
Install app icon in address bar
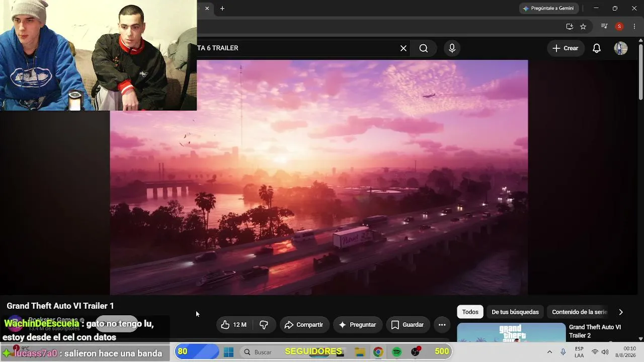click(570, 27)
